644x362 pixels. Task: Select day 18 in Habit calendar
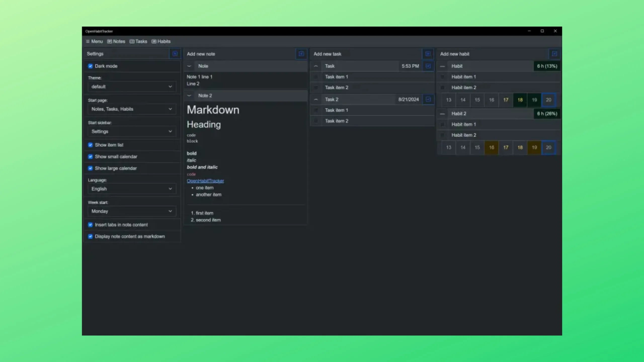coord(520,100)
